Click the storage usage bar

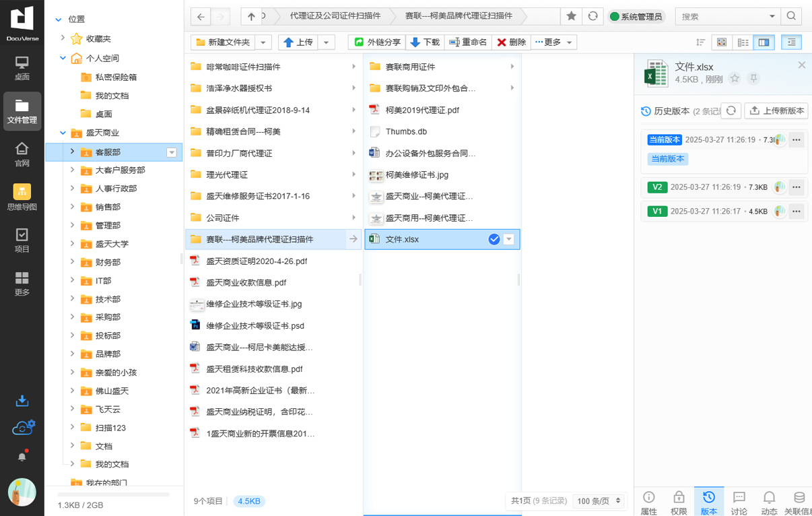(x=113, y=494)
